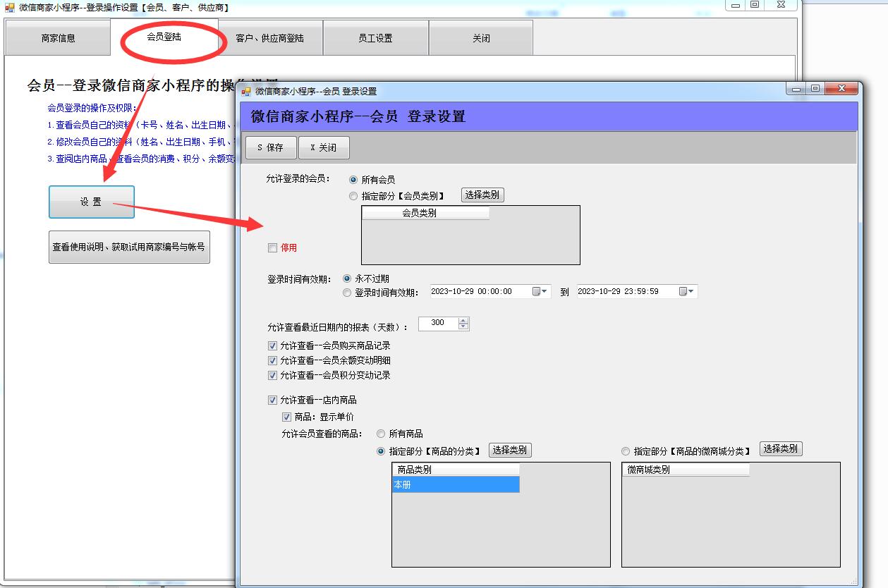Toggle the 商品：显示单价 checkbox
The height and width of the screenshot is (588, 888).
click(286, 417)
